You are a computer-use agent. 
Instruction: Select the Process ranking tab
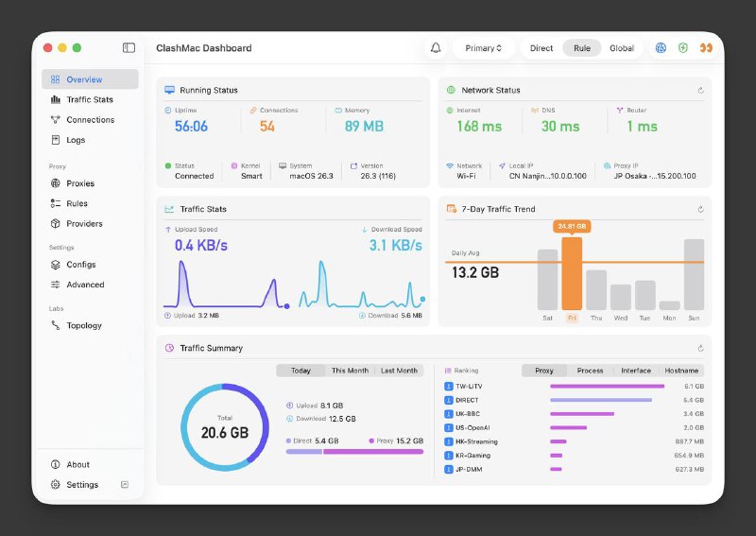point(590,371)
